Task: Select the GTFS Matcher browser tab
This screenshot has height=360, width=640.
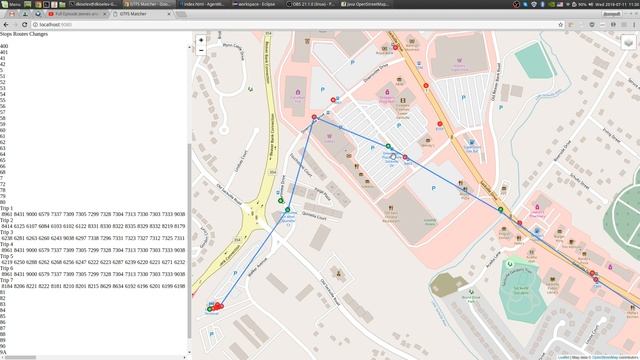Action: (x=141, y=14)
